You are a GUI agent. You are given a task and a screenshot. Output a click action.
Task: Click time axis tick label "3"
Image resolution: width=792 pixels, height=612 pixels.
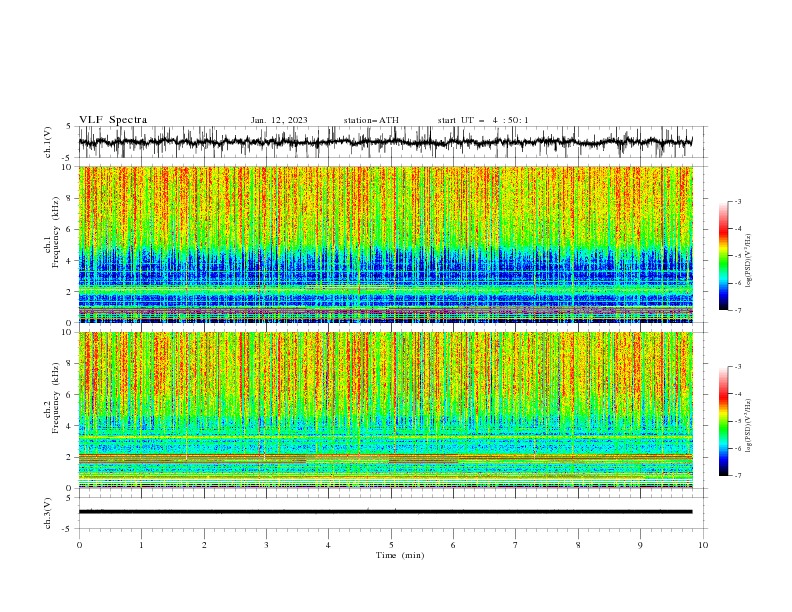[266, 545]
